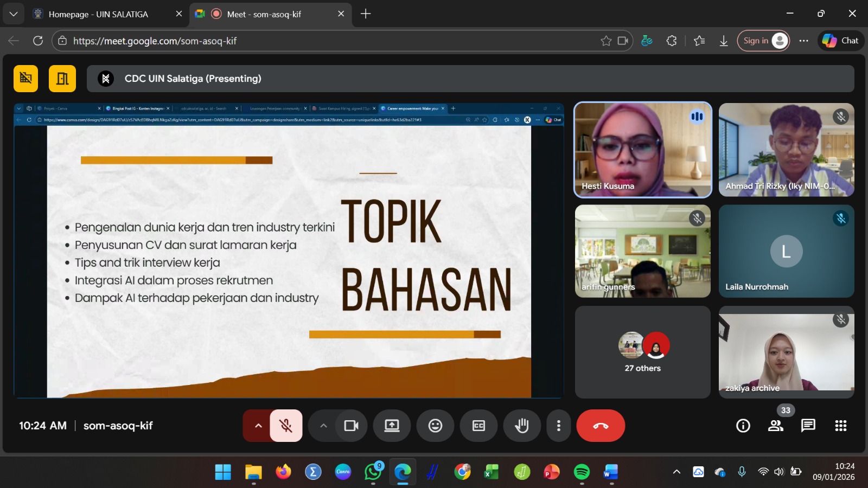The height and width of the screenshot is (488, 868).
Task: Open the emoji reactions panel
Action: pos(435,426)
